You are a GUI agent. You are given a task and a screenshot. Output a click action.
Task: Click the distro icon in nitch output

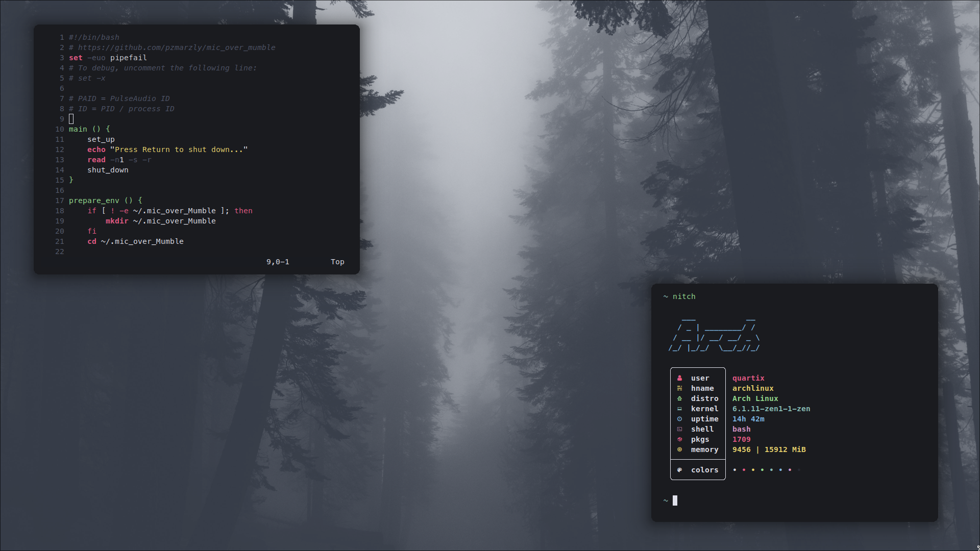[679, 398]
